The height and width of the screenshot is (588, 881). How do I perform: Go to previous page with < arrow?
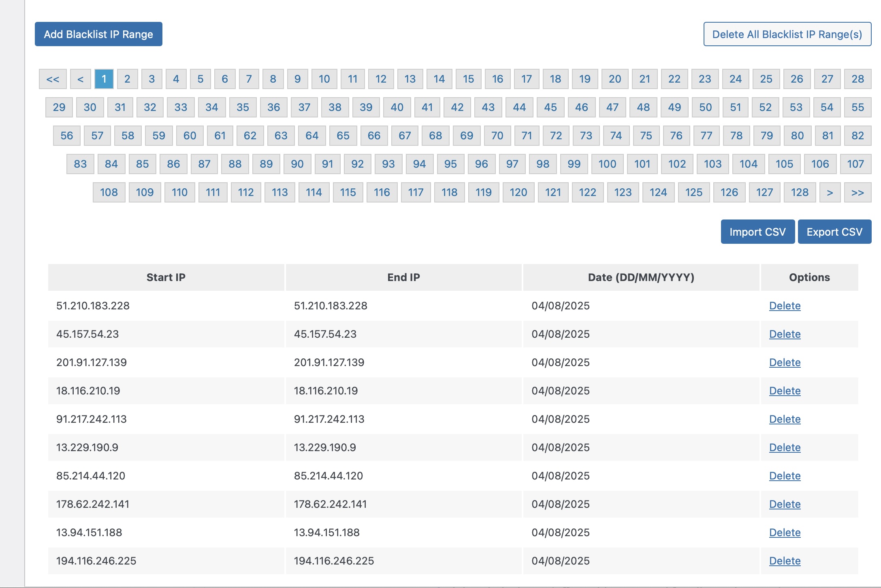tap(80, 79)
